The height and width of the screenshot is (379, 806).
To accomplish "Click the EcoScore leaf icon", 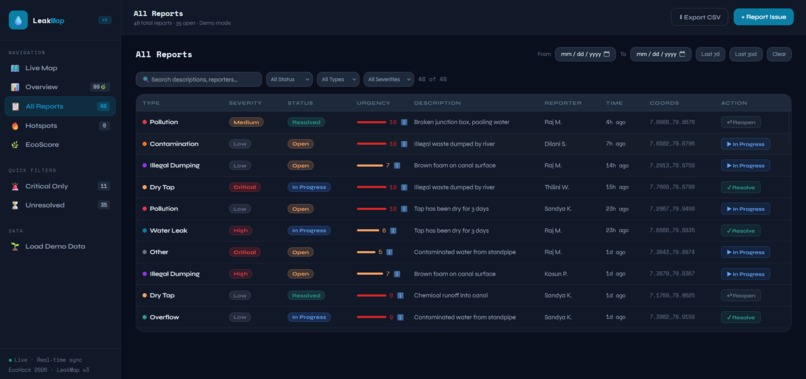I will [x=15, y=145].
